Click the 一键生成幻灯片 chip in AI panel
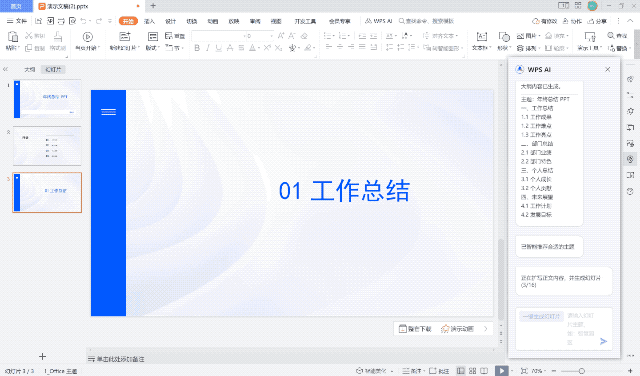 click(541, 316)
